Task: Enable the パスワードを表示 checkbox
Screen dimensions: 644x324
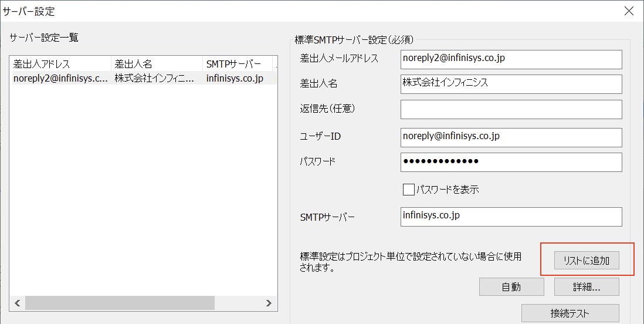Action: [x=409, y=190]
